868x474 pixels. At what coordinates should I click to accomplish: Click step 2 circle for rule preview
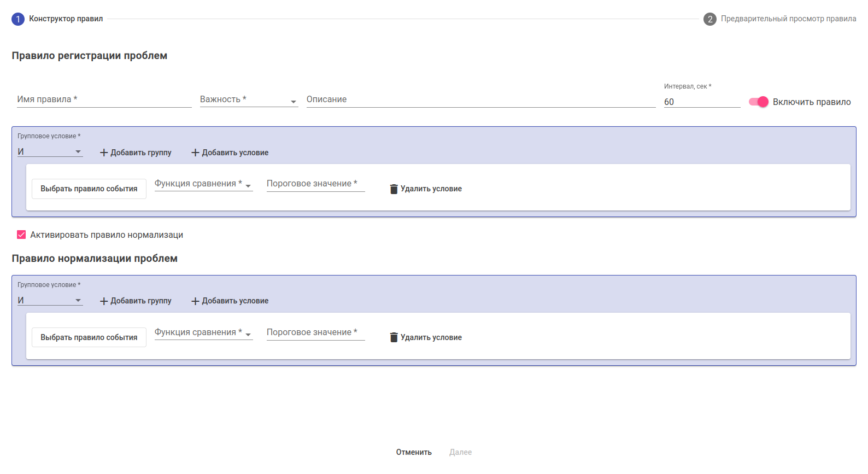tap(709, 19)
